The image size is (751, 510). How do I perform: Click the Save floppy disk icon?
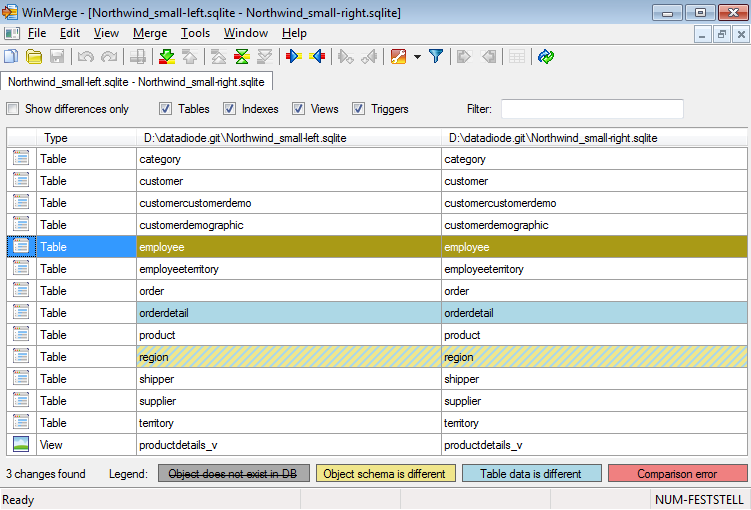(57, 57)
